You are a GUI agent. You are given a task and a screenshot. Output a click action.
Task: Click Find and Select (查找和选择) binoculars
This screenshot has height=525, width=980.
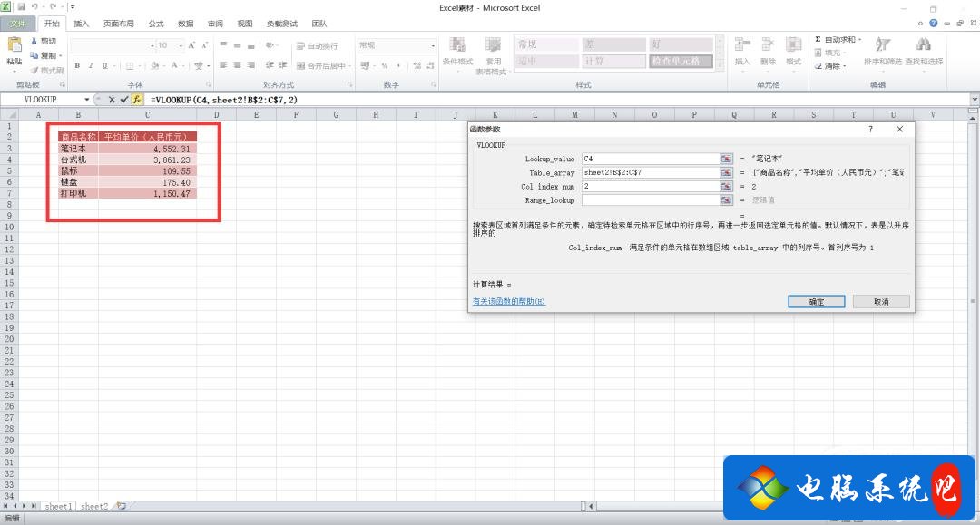click(x=924, y=44)
